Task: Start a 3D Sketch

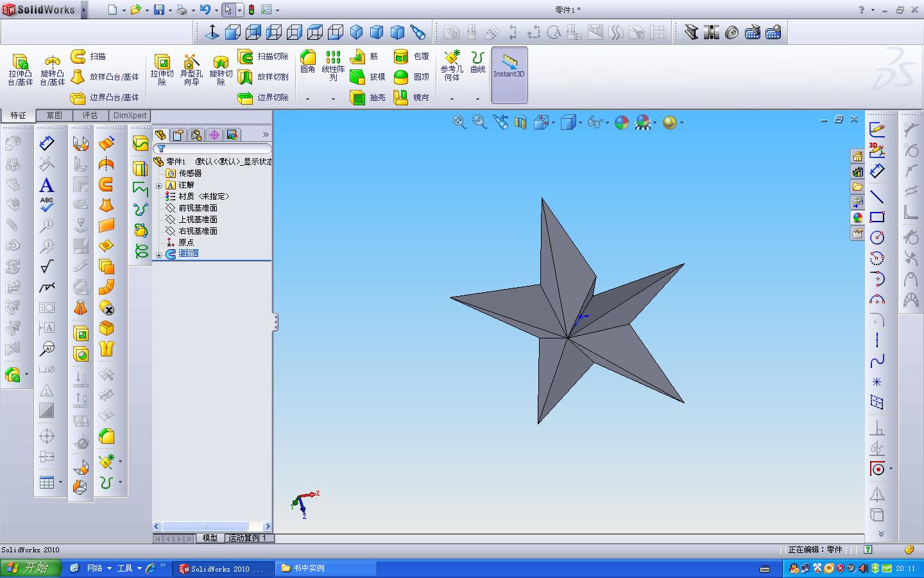Action: pos(877,150)
